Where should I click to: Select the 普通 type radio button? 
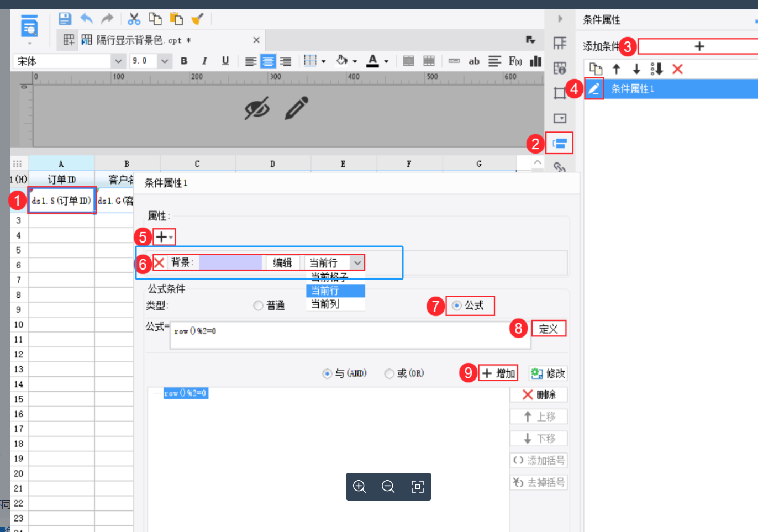258,305
